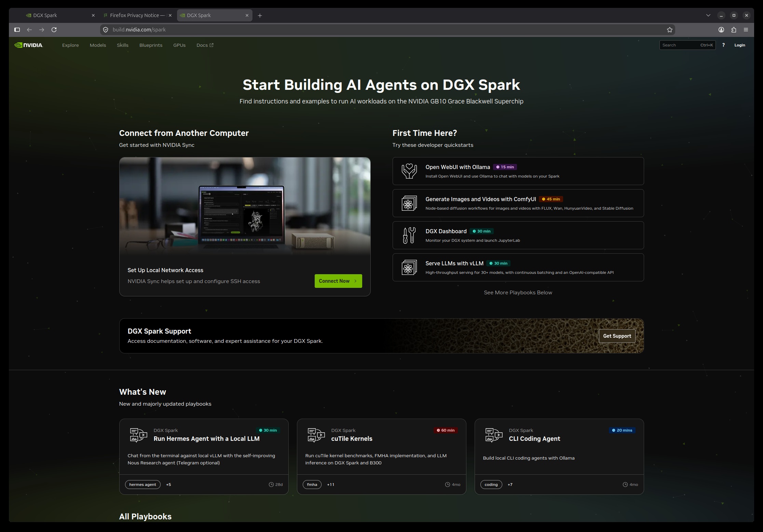Screen dimensions: 763x532
Task: Open Generate Images and Videos with ComfyUI
Action: (x=518, y=203)
